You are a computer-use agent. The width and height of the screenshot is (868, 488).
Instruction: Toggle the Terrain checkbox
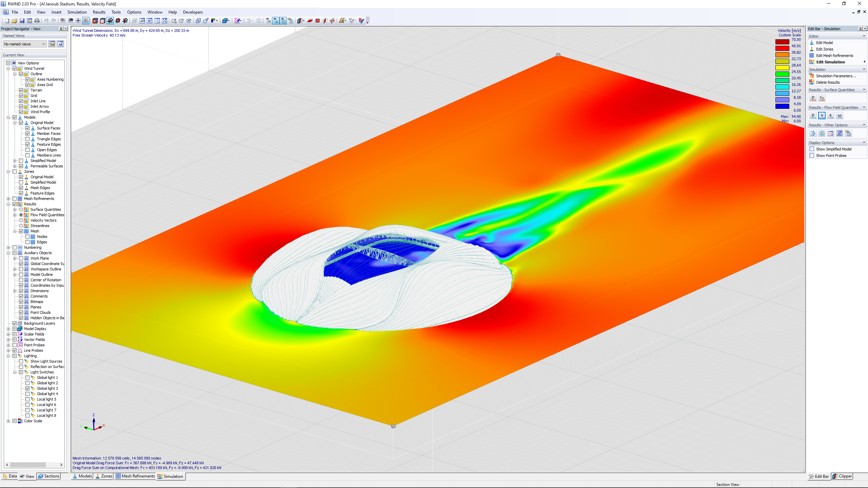pyautogui.click(x=21, y=90)
